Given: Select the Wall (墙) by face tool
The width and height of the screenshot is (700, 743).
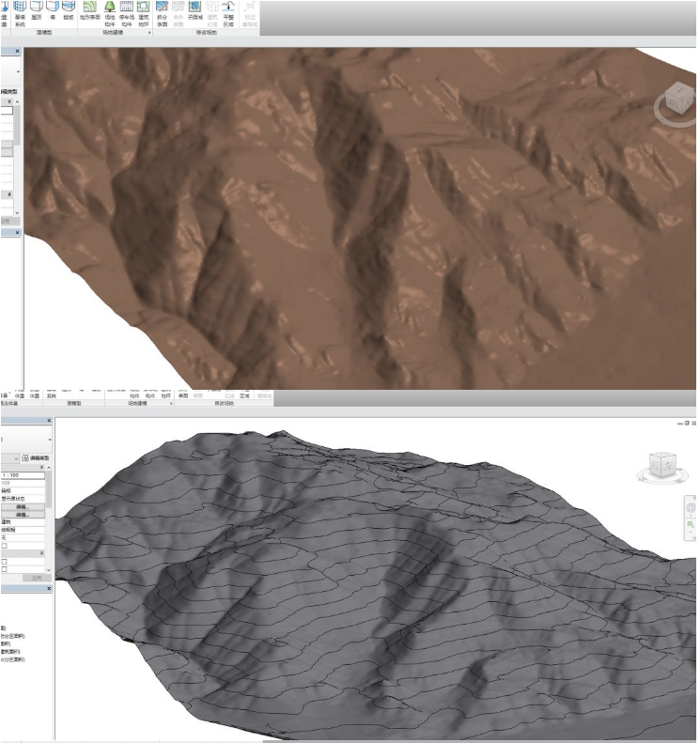Looking at the screenshot, I should (x=53, y=10).
